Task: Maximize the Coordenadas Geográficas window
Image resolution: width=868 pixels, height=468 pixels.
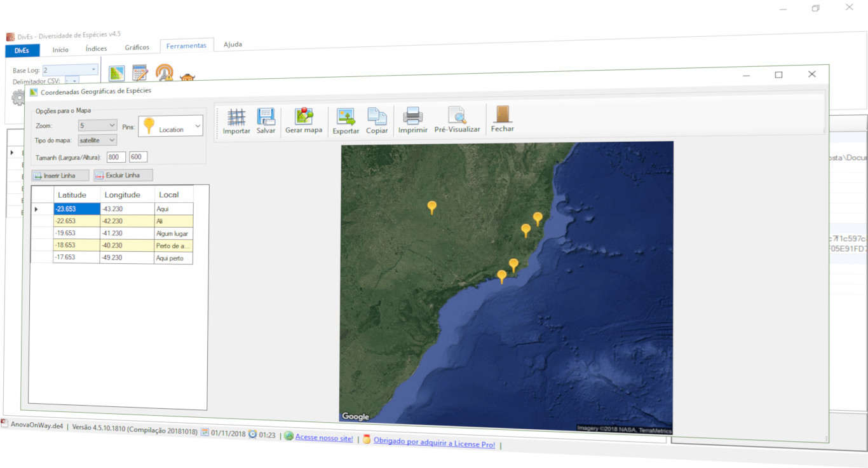Action: 778,74
